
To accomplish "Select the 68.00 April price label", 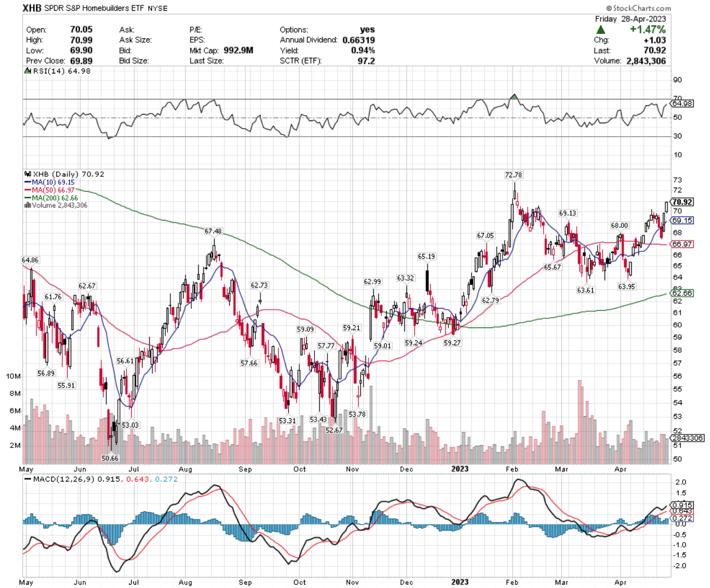I will [x=620, y=226].
